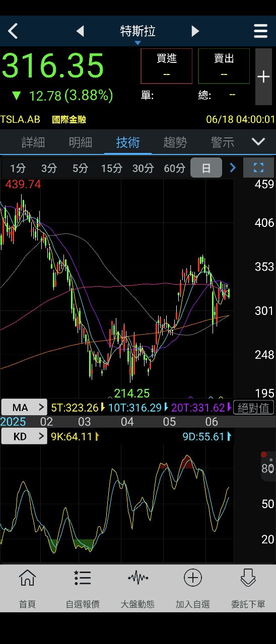Tap the back arrow icon

click(13, 31)
